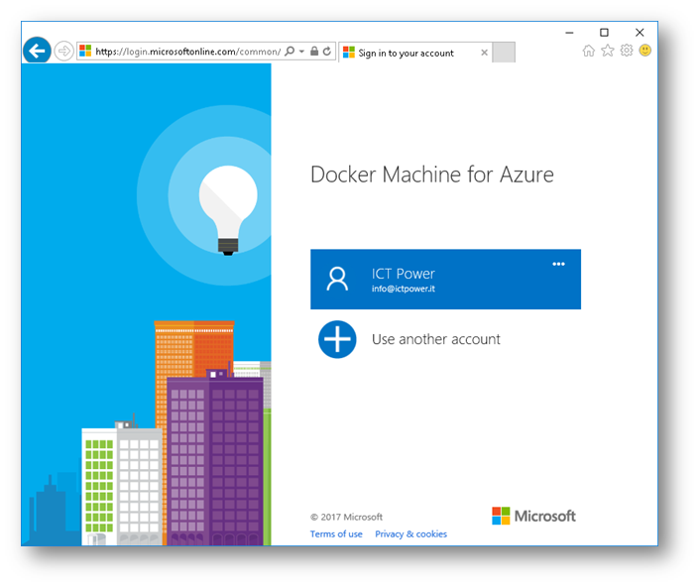Choose 'Use another account' text

pos(436,339)
